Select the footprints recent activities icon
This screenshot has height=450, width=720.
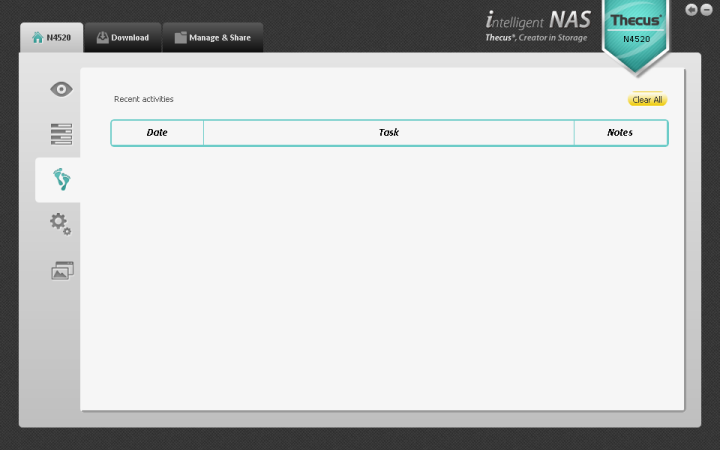pyautogui.click(x=61, y=179)
